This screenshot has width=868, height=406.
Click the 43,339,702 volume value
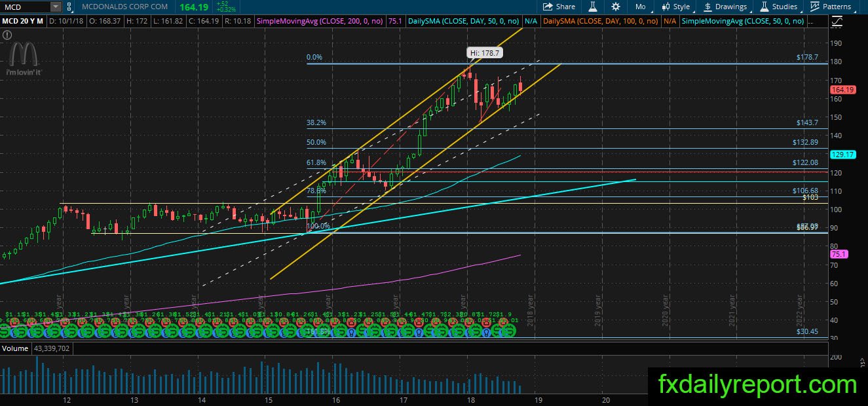click(50, 349)
